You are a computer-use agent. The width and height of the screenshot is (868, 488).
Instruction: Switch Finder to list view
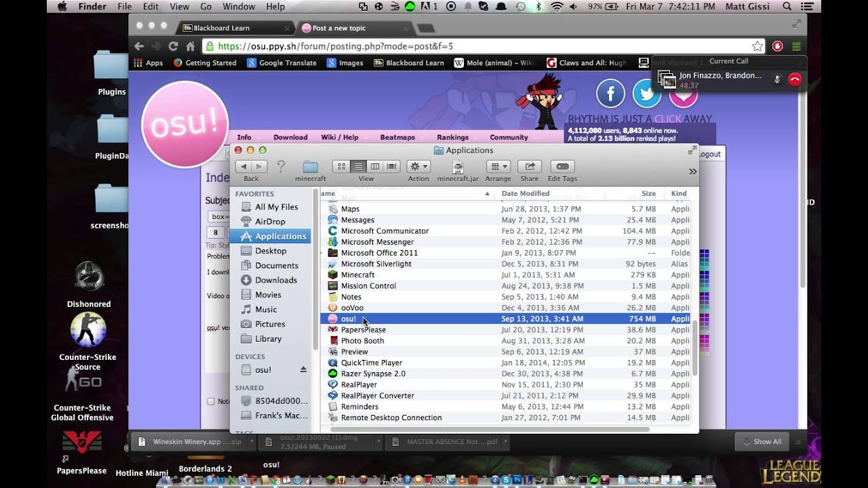click(358, 167)
